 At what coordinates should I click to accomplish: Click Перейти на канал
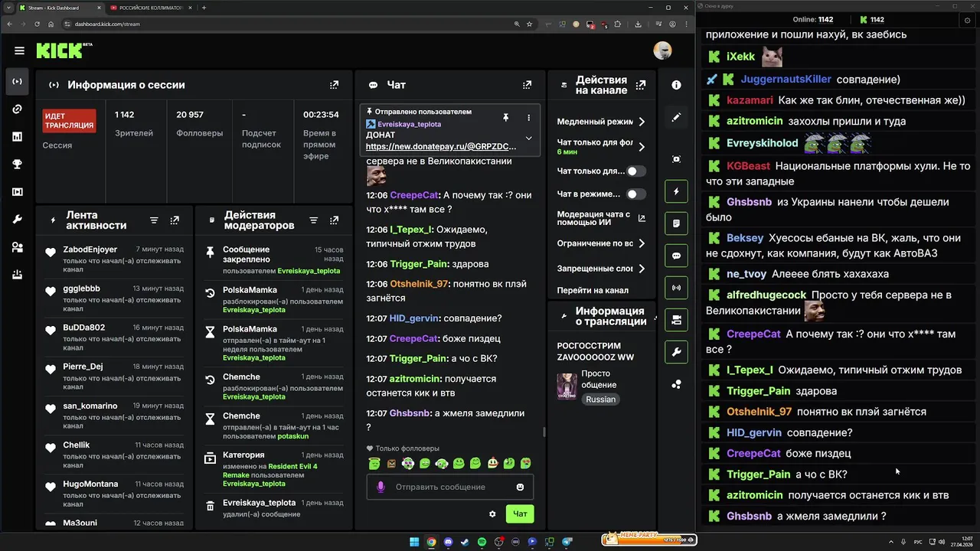[593, 290]
